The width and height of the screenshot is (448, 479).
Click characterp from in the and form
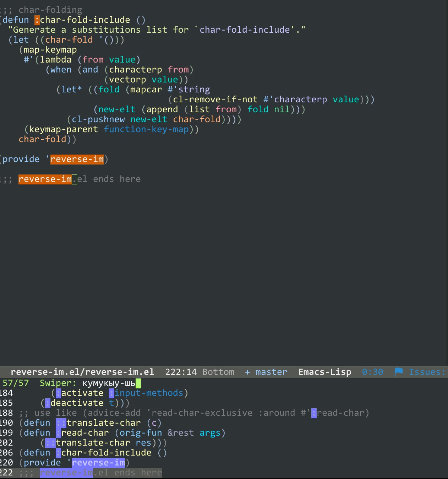pyautogui.click(x=149, y=70)
